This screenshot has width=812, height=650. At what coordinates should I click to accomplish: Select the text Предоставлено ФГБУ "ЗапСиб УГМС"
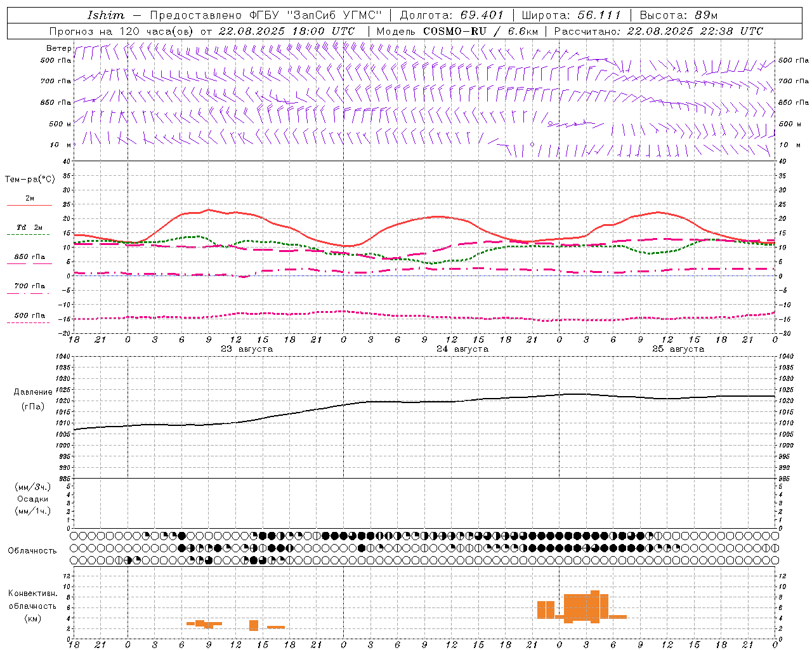point(266,15)
